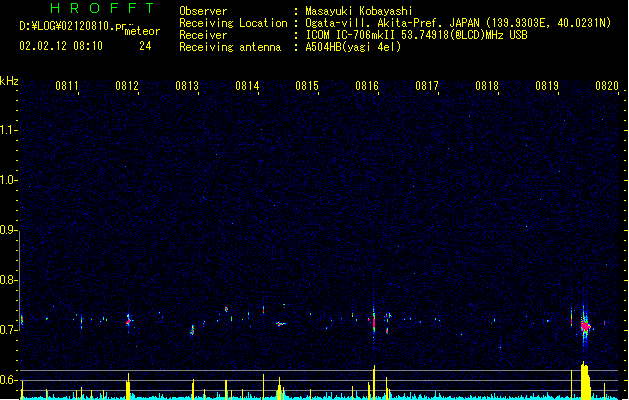Screen dimensions: 629x400
Task: Select antenna value A504HB(yagi 4el)
Action: pos(353,47)
